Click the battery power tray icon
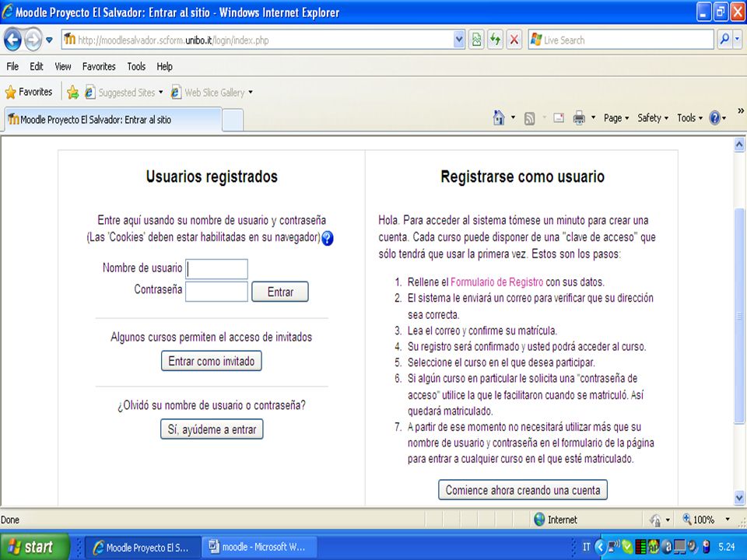This screenshot has width=747, height=560. pos(706,547)
